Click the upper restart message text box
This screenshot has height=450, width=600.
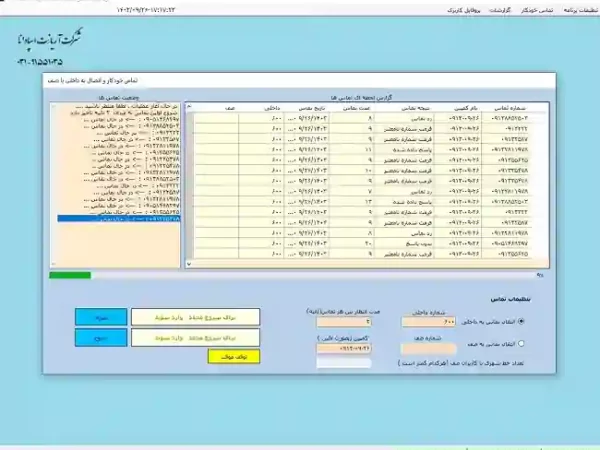tap(196, 317)
